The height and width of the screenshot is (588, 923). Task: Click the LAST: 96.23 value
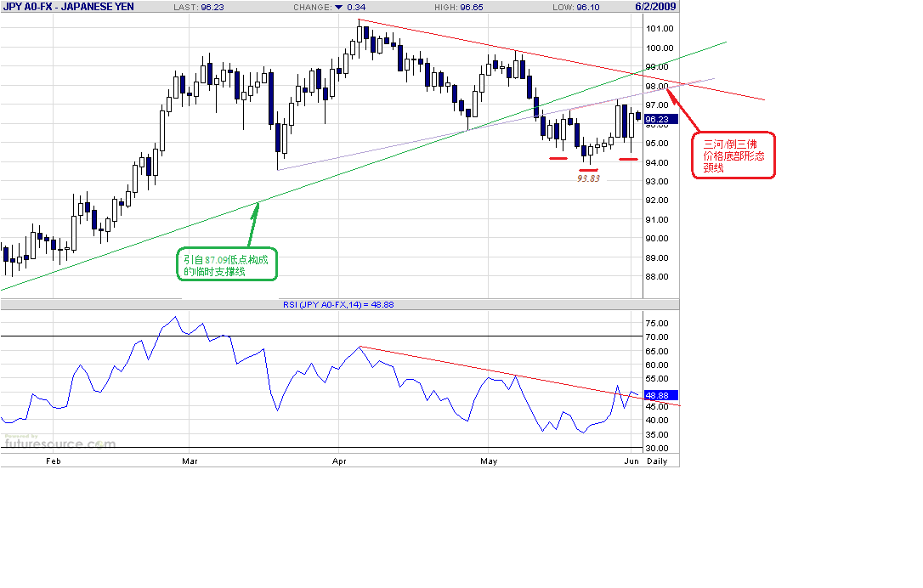[198, 7]
